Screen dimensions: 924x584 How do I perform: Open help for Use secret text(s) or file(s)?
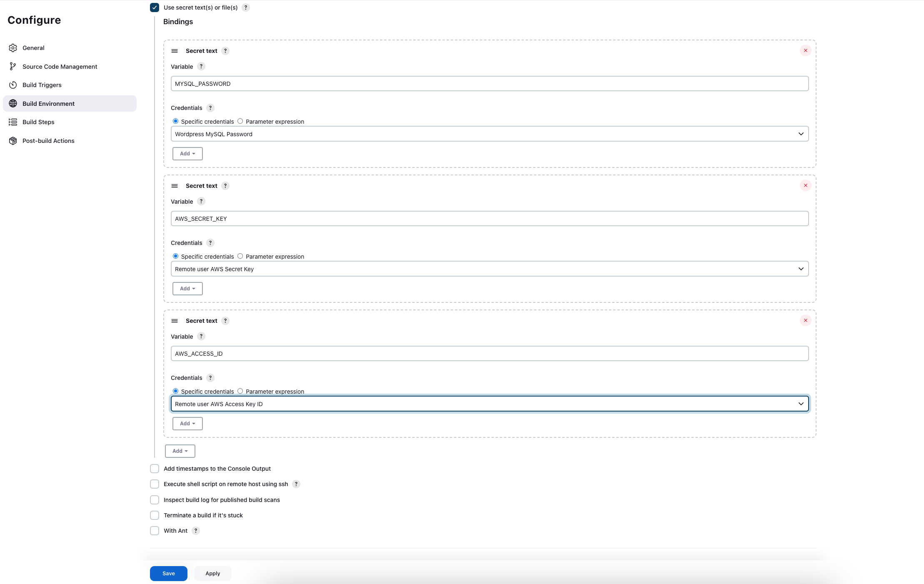246,7
